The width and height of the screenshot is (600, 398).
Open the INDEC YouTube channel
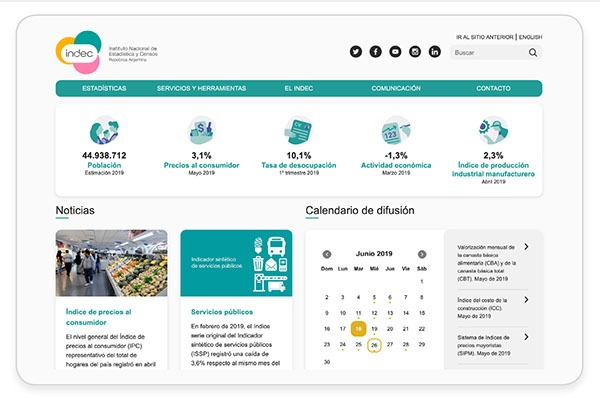[395, 51]
